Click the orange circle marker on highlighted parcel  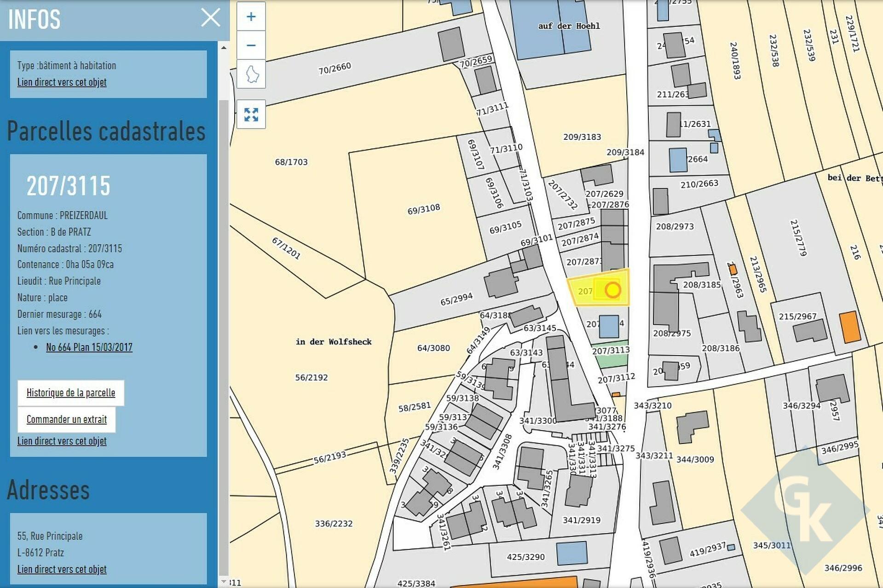(612, 290)
